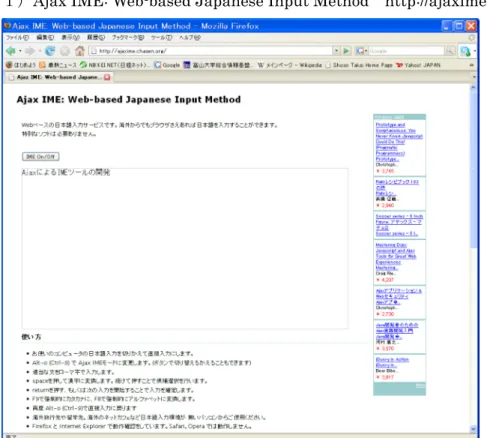Open the Google bookmark in bookmarks toolbar
This screenshot has width=487, height=438.
point(167,65)
